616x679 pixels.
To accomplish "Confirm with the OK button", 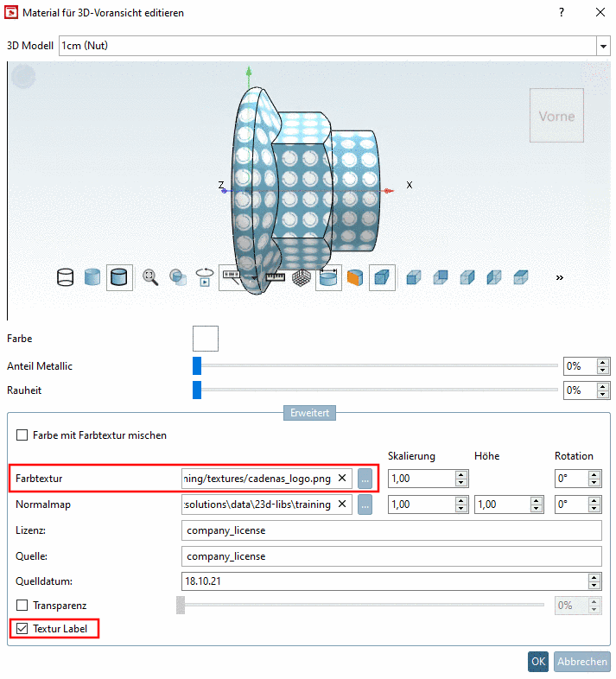I will (x=538, y=662).
